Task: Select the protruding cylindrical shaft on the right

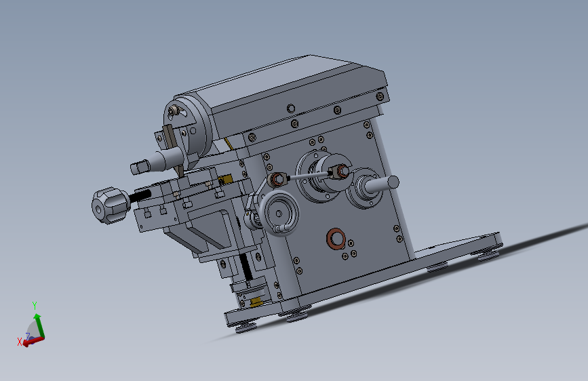Action: pos(383,183)
